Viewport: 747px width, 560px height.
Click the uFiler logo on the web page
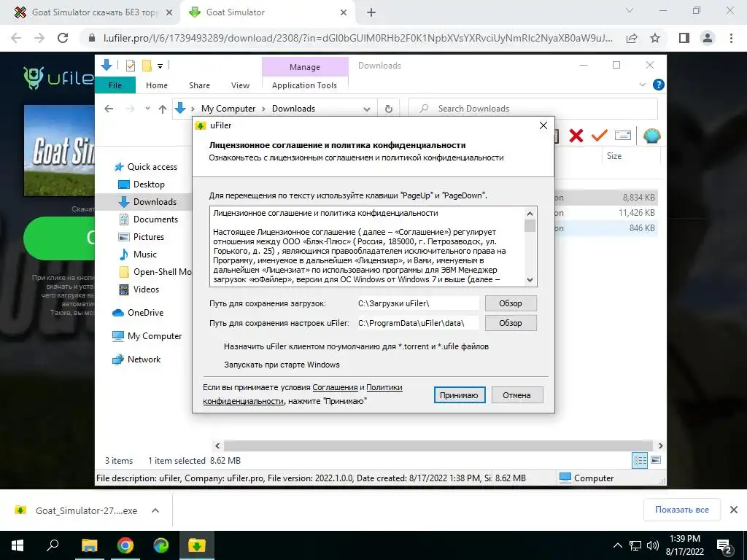(58, 77)
